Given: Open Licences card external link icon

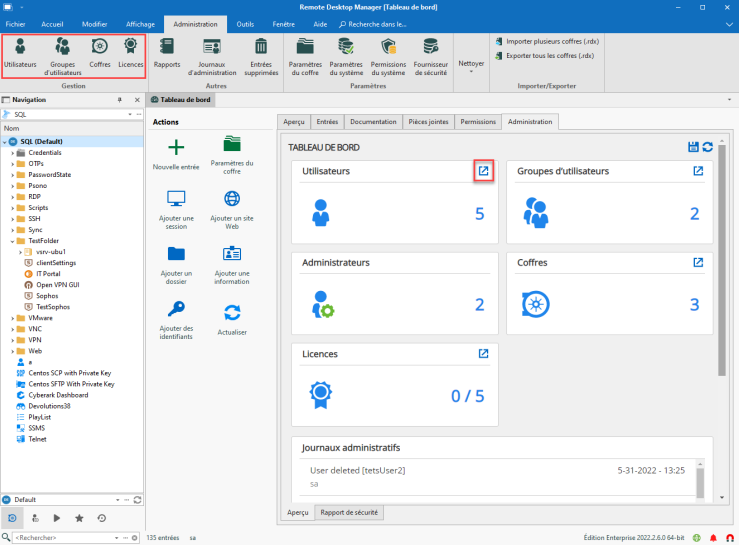Looking at the screenshot, I should 483,353.
